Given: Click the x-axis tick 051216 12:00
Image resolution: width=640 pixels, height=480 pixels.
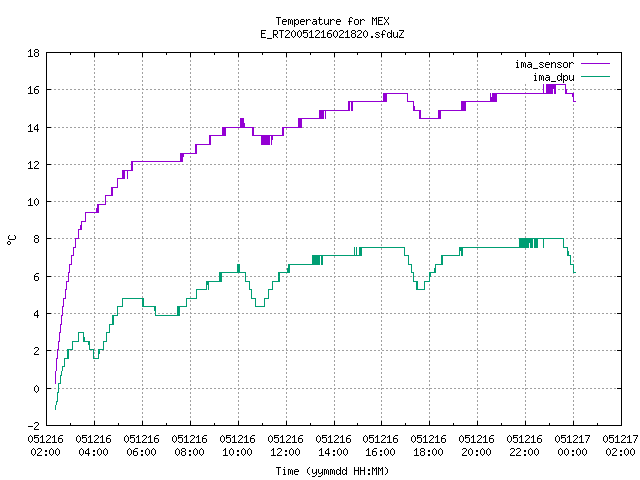Looking at the screenshot, I should click(x=285, y=445).
